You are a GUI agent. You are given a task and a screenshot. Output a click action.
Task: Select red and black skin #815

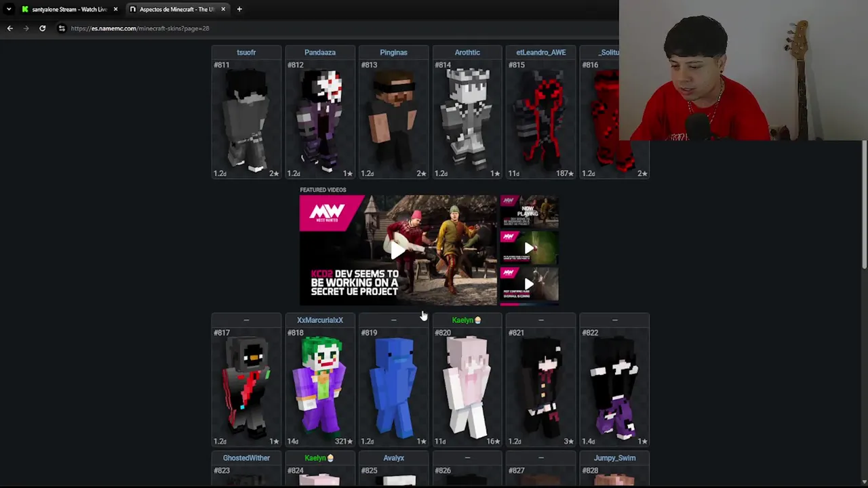[541, 119]
